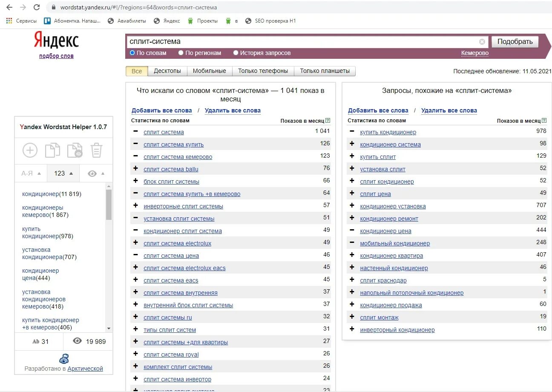Viewport: 552px width, 392px height.
Task: Add 'сплит система ballu' with plus icon
Action: (x=135, y=169)
